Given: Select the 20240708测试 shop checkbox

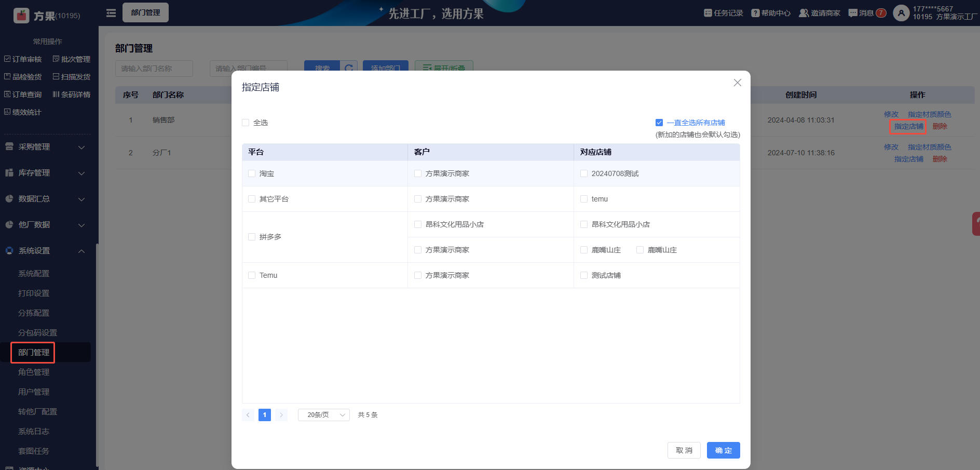Looking at the screenshot, I should click(x=584, y=173).
